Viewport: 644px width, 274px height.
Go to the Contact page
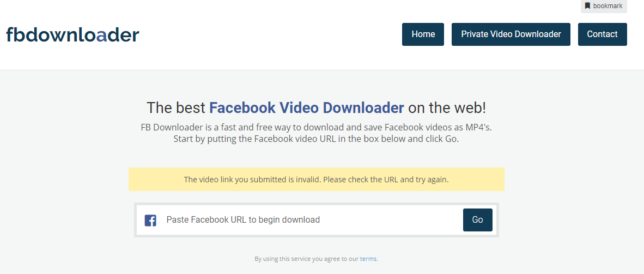tap(603, 34)
